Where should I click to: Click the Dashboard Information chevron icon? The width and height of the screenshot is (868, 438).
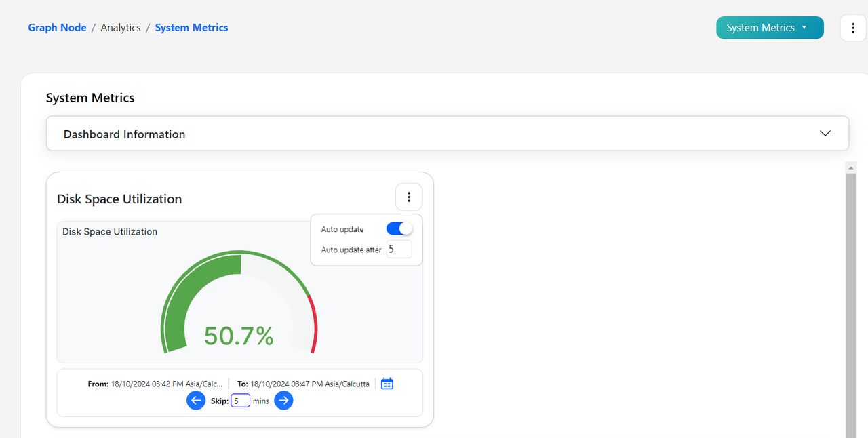[x=825, y=134]
